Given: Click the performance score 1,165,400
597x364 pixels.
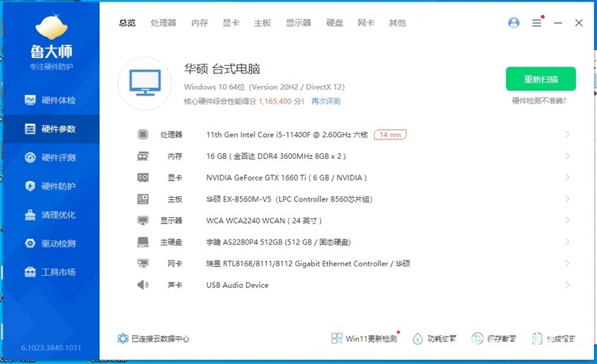Looking at the screenshot, I should coord(275,101).
